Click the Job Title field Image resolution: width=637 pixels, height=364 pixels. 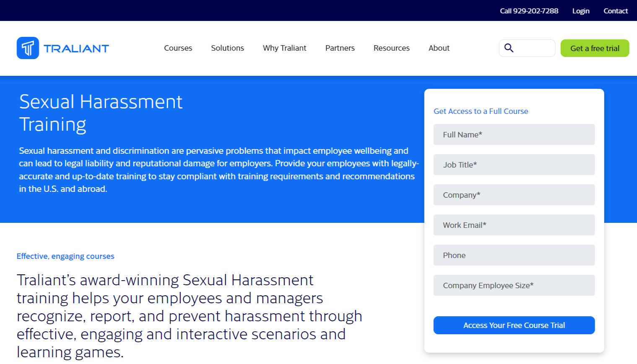[514, 165]
